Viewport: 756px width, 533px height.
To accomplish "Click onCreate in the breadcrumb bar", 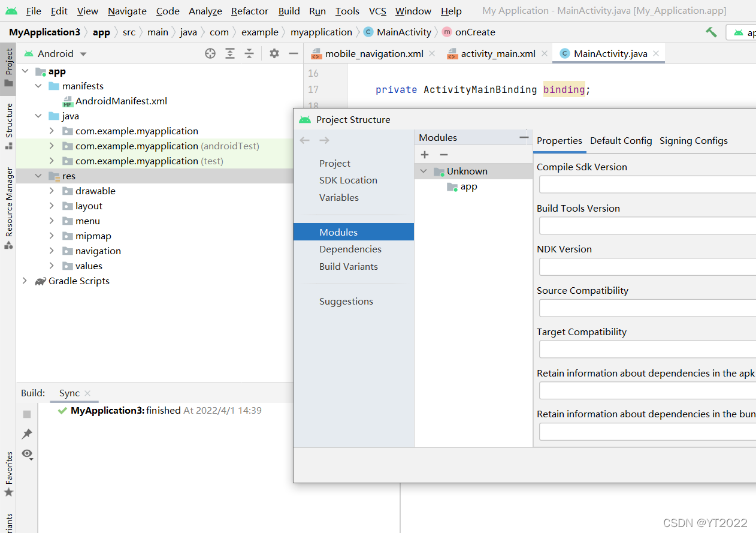I will tap(475, 32).
